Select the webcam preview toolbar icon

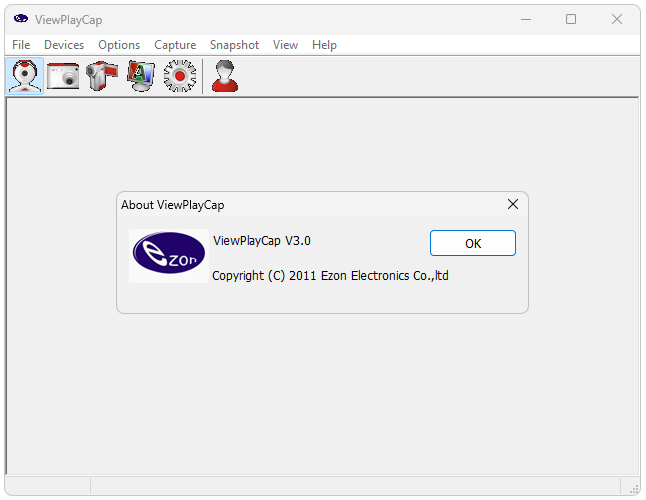[x=25, y=76]
